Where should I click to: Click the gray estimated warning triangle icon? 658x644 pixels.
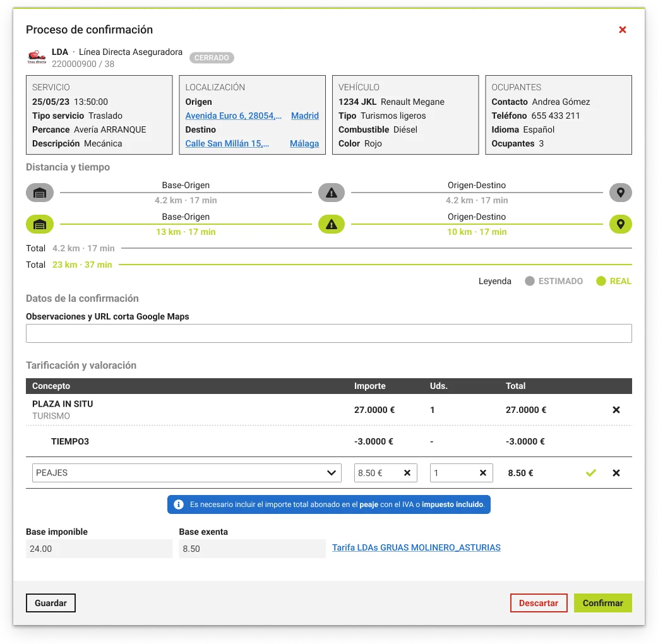[x=332, y=193]
